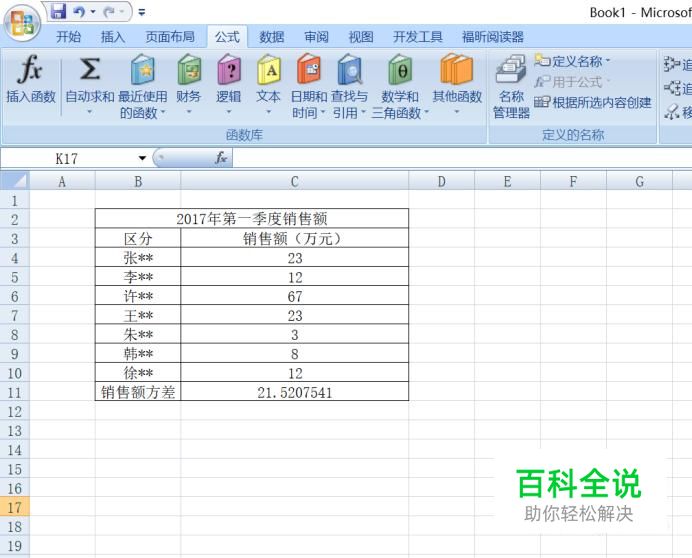The image size is (692, 558).
Task: Open the 日期和时间 functions icon
Action: (308, 70)
